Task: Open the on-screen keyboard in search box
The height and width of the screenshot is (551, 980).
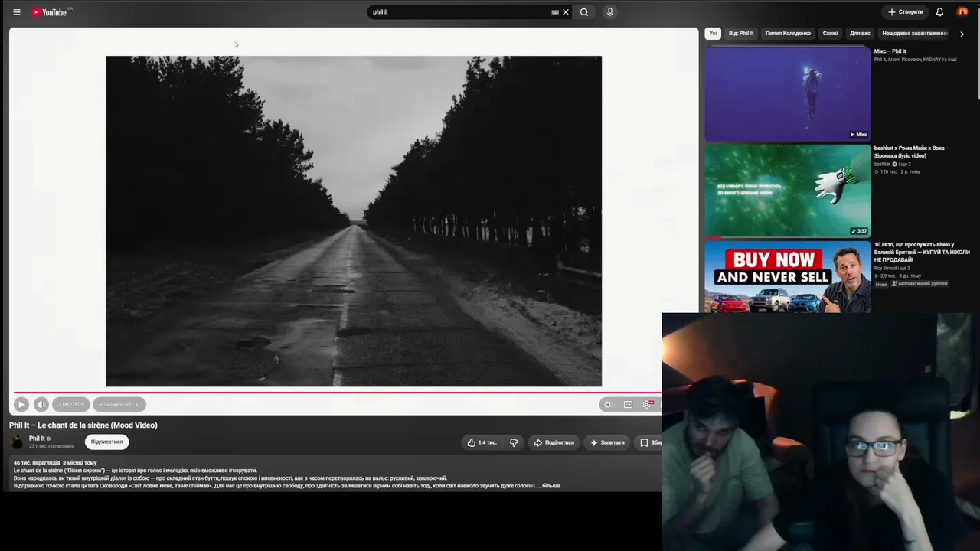Action: [555, 12]
